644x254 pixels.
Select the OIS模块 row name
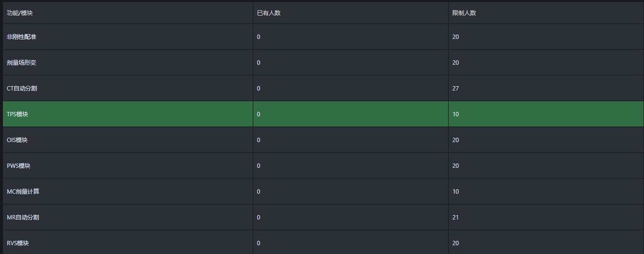pos(17,140)
